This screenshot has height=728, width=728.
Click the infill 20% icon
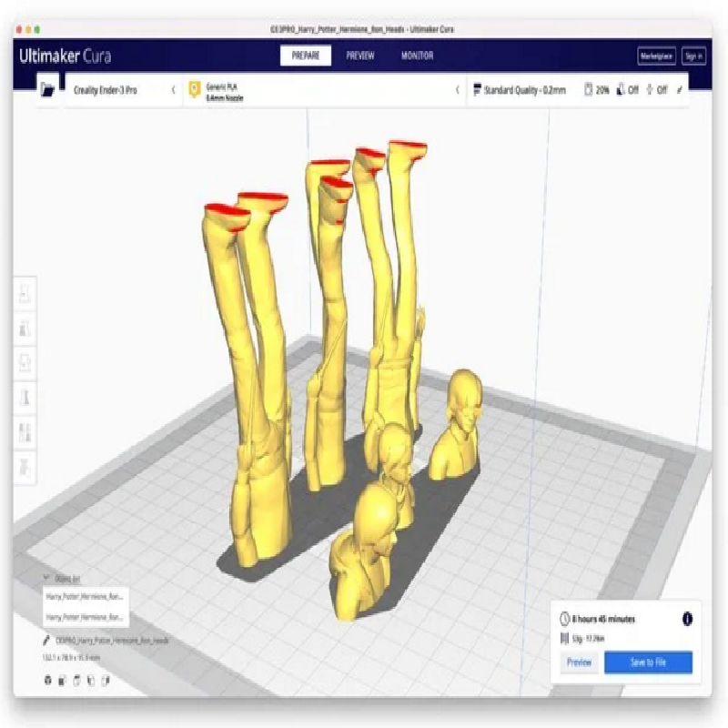(x=588, y=89)
